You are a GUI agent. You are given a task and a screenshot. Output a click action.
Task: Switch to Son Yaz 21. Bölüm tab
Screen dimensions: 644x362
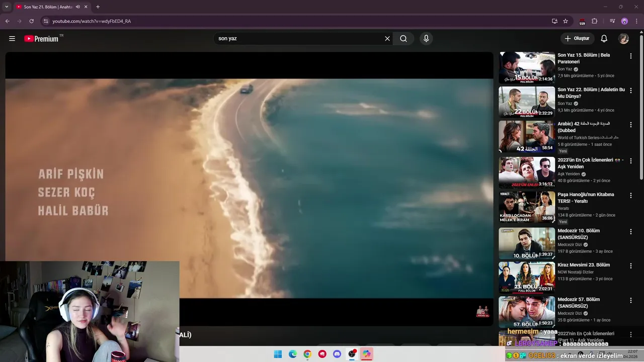pos(48,7)
